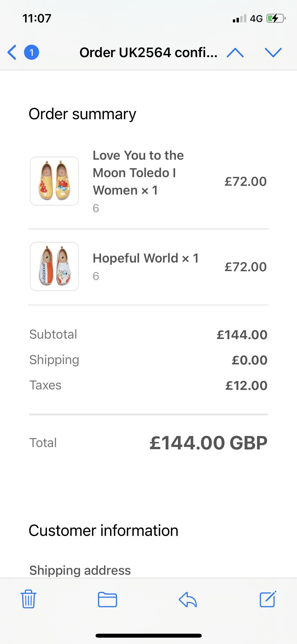The image size is (297, 644).
Task: Go to previous message with up arrow
Action: [235, 52]
